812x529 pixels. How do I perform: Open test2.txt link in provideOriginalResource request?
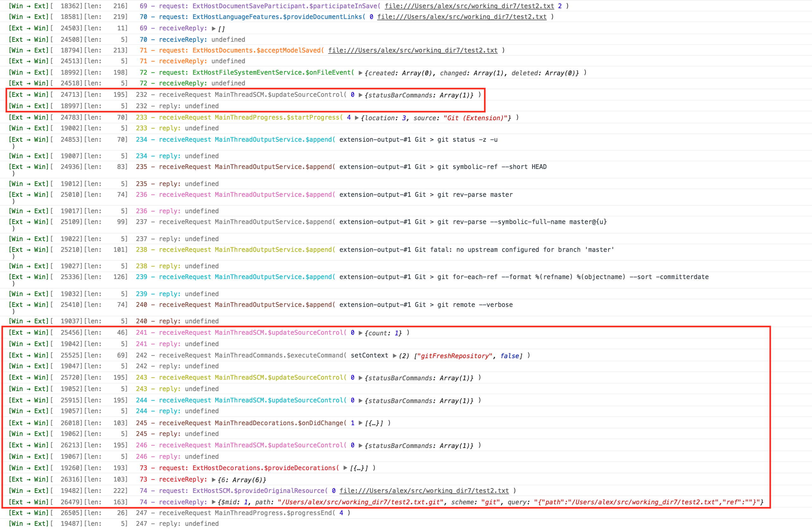pyautogui.click(x=425, y=490)
